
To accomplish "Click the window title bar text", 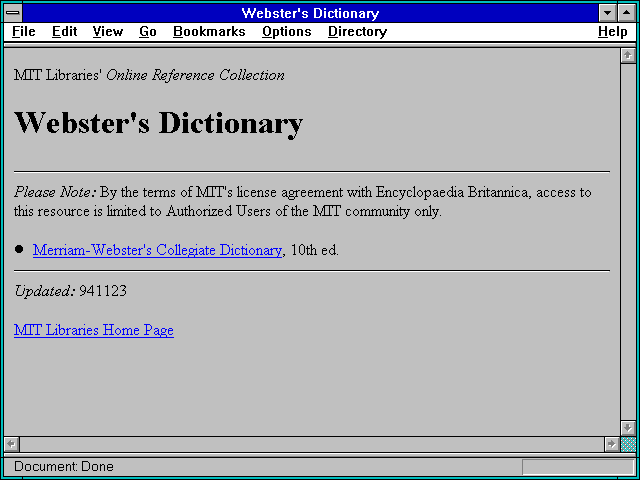I will [310, 13].
